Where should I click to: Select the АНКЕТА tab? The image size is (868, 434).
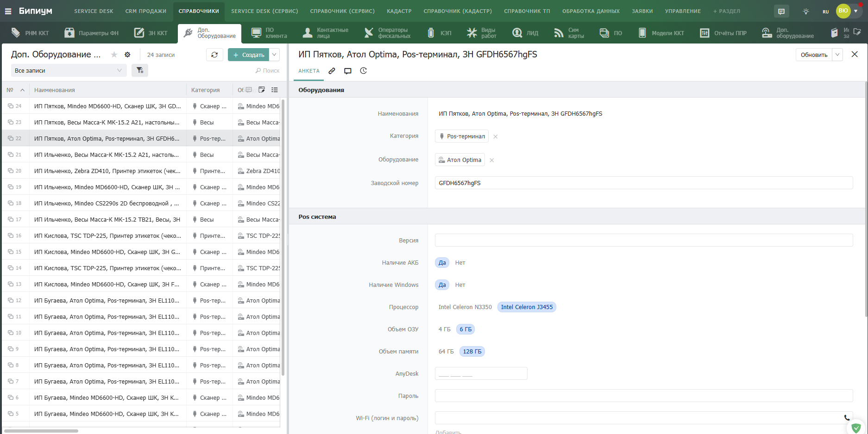(x=309, y=71)
